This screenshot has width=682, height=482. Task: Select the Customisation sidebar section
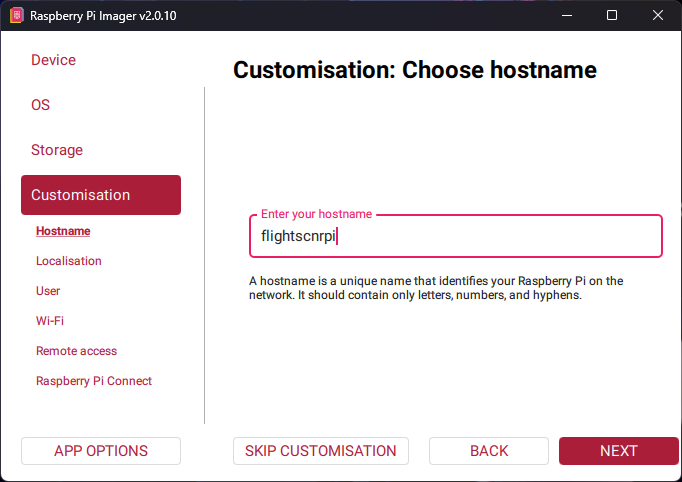click(x=101, y=195)
